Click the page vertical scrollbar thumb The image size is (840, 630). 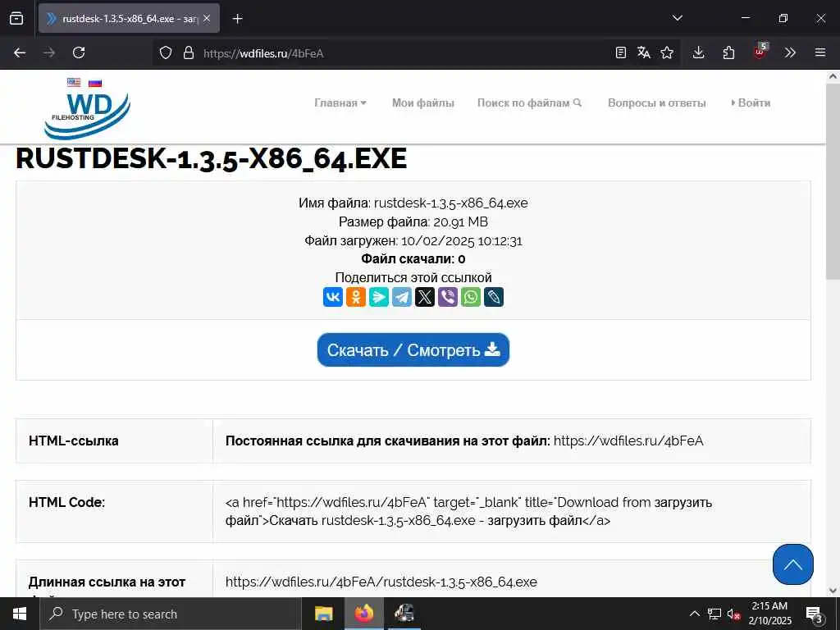833,182
